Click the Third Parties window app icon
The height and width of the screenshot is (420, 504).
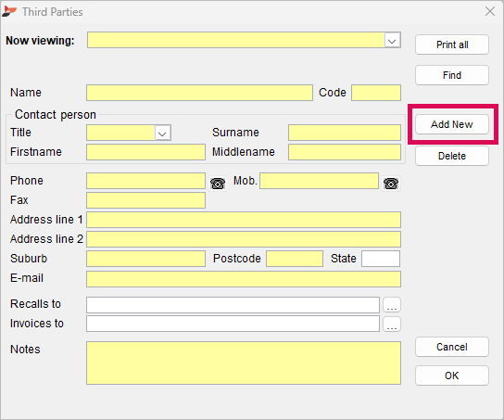pos(9,11)
